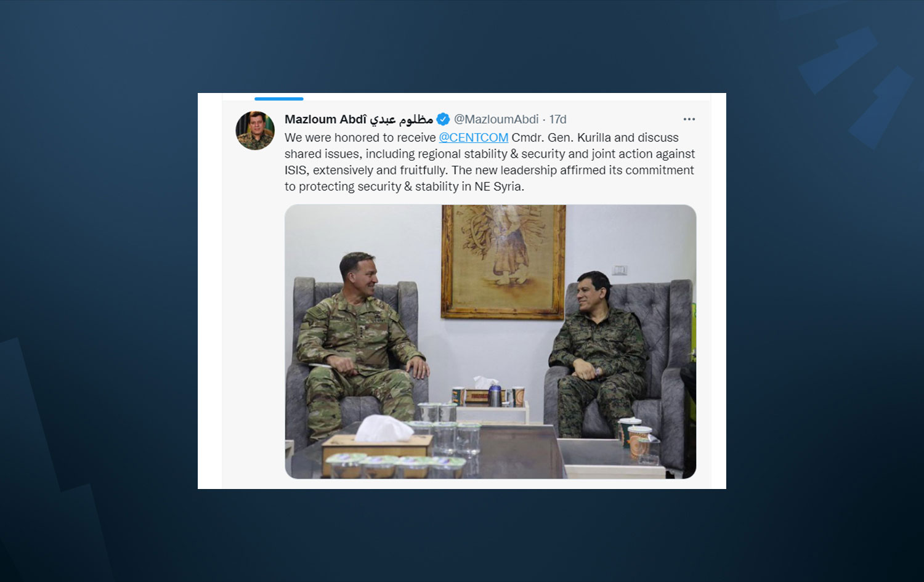Select the Mazloum Abdî display name

[x=325, y=119]
